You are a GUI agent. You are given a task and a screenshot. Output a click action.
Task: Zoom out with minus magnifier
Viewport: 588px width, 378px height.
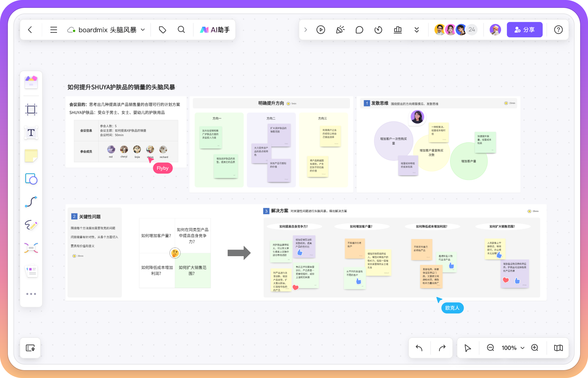pos(490,348)
